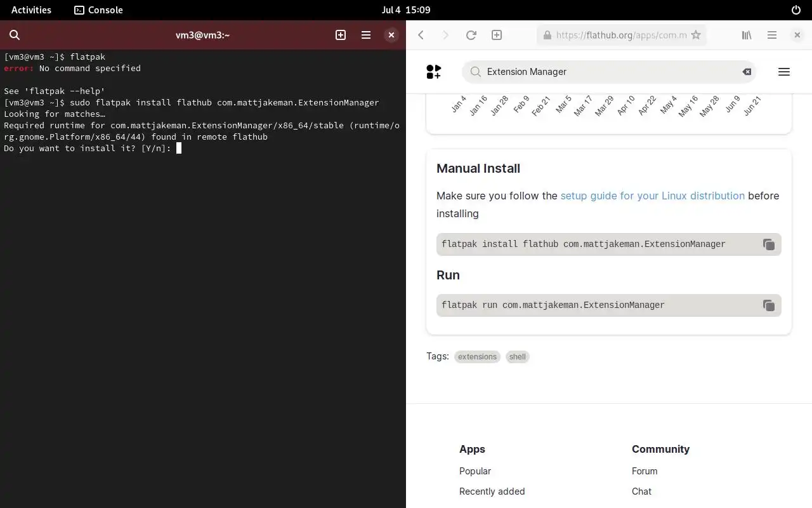Open the clock showing Jul 4 15:09
Viewport: 812px width, 508px height.
406,10
